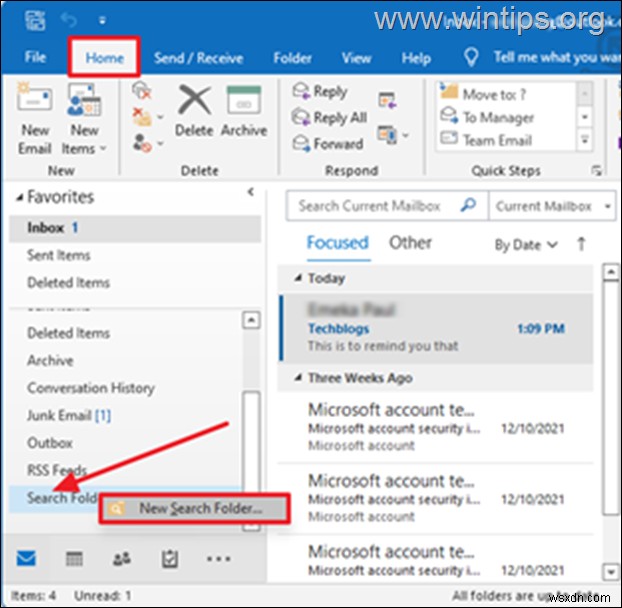
Task: Switch to Other inbox tab
Action: coord(410,242)
